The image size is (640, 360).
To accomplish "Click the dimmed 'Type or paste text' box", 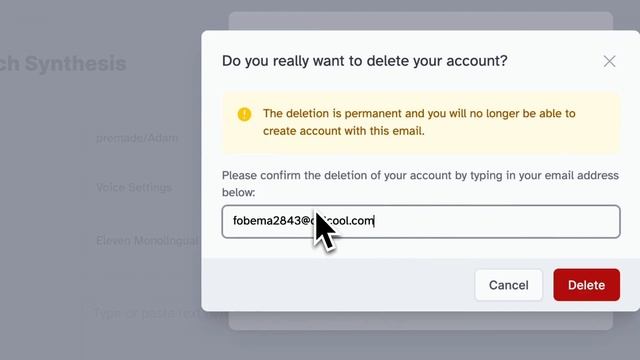I will (x=148, y=313).
